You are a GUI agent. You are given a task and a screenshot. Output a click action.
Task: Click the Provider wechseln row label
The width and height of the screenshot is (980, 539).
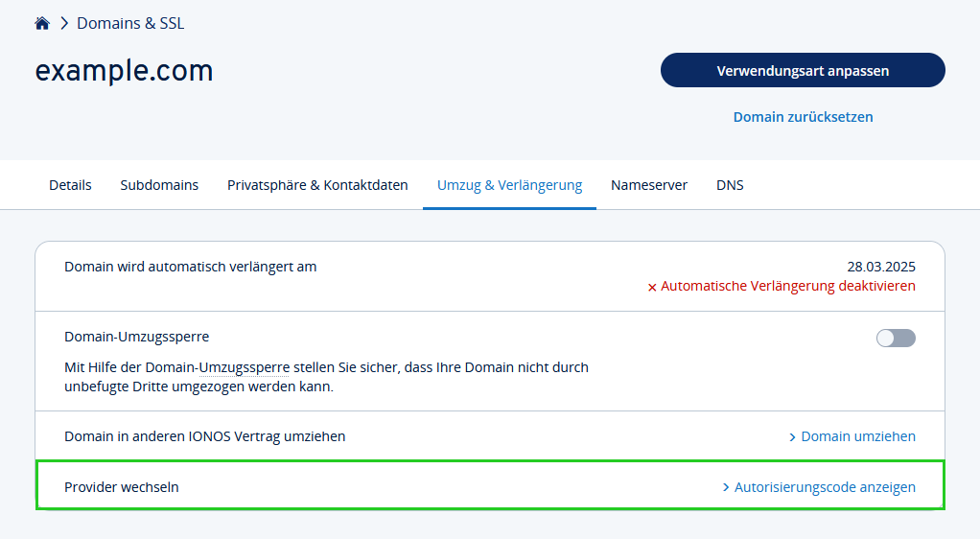(x=121, y=487)
